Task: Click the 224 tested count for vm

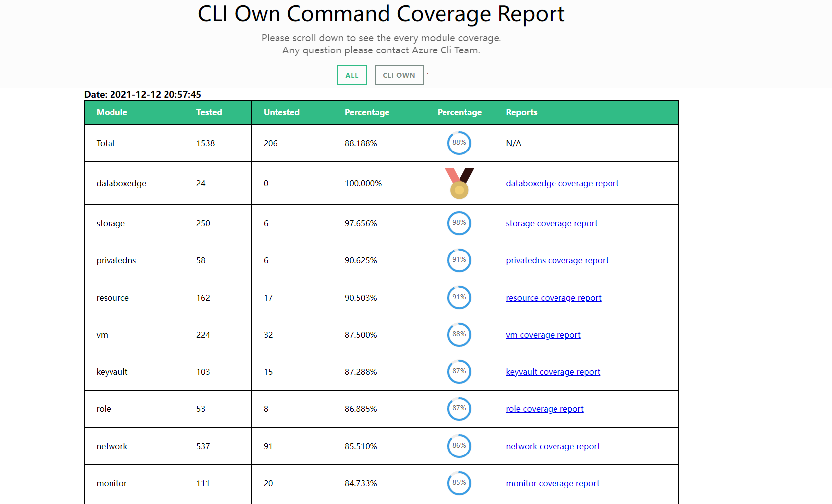Action: [203, 335]
